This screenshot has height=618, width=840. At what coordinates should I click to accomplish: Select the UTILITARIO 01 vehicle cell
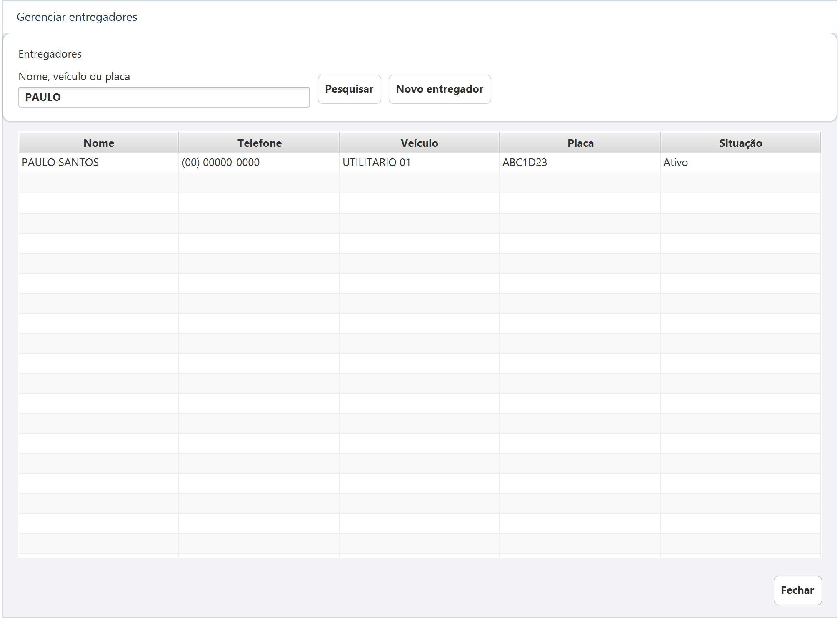420,163
